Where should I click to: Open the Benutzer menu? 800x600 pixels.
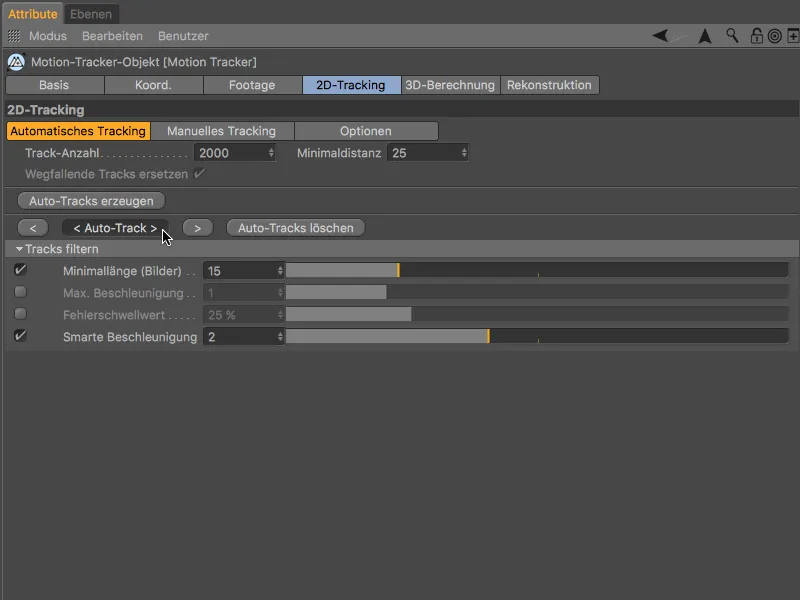pos(183,36)
